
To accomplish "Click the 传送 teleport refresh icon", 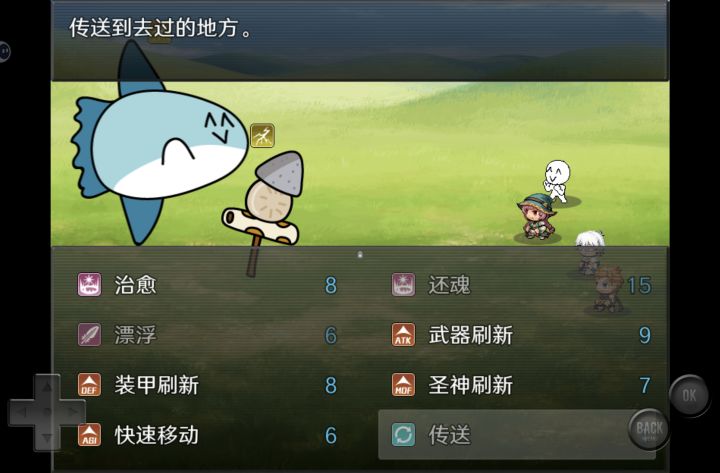I will 403,435.
